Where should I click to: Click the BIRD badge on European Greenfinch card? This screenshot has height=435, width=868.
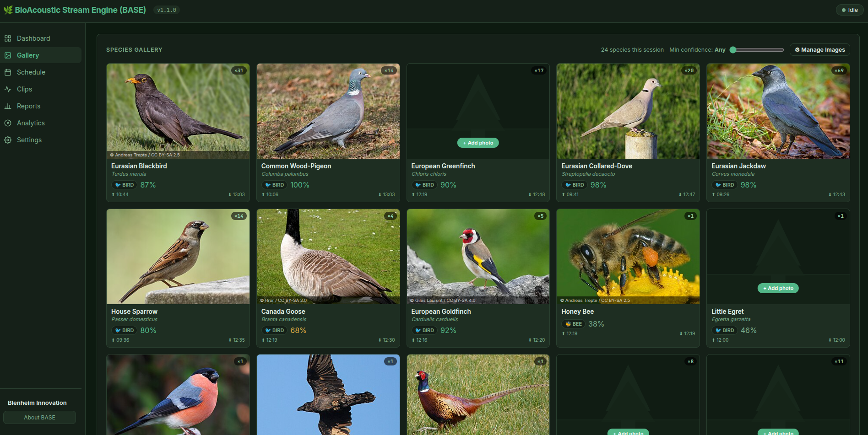424,185
